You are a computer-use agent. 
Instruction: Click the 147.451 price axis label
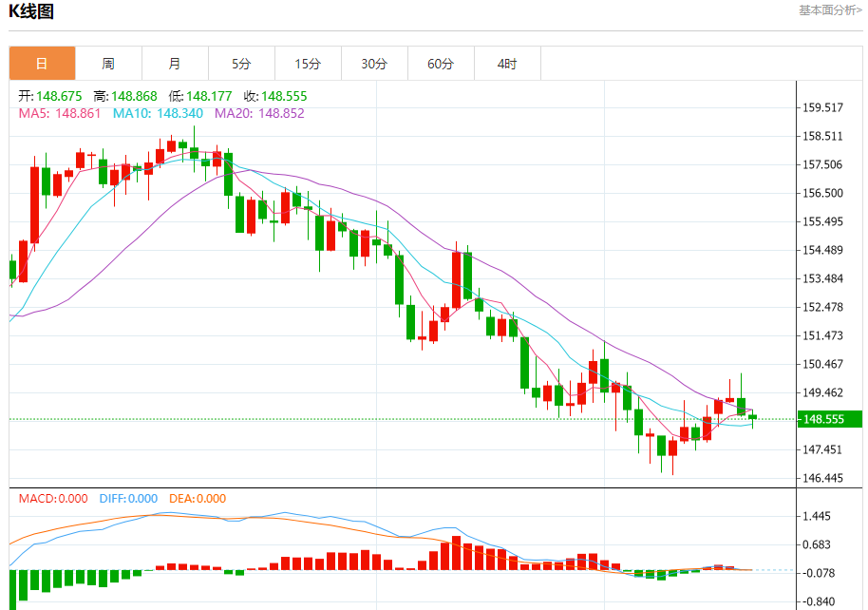point(822,449)
